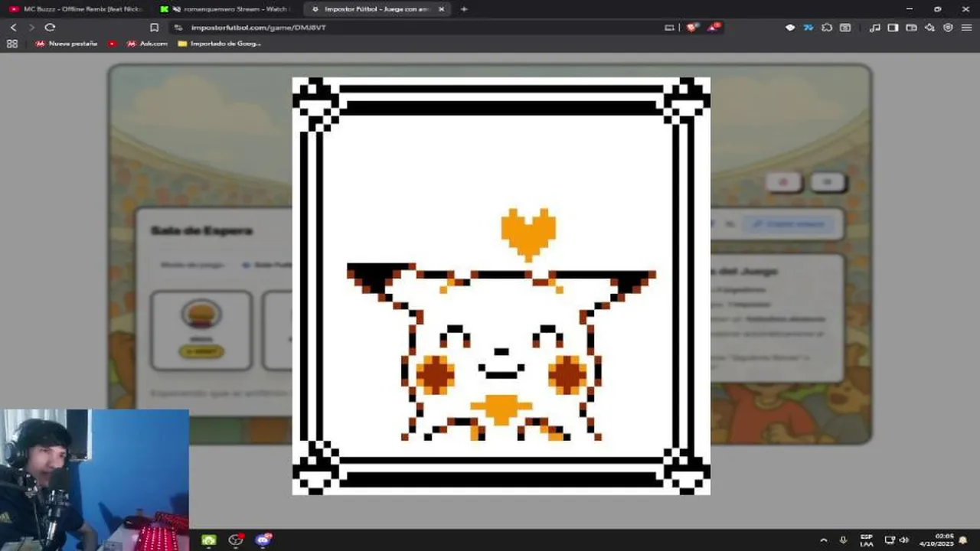Open the green app in the taskbar
980x551 pixels.
(x=209, y=540)
